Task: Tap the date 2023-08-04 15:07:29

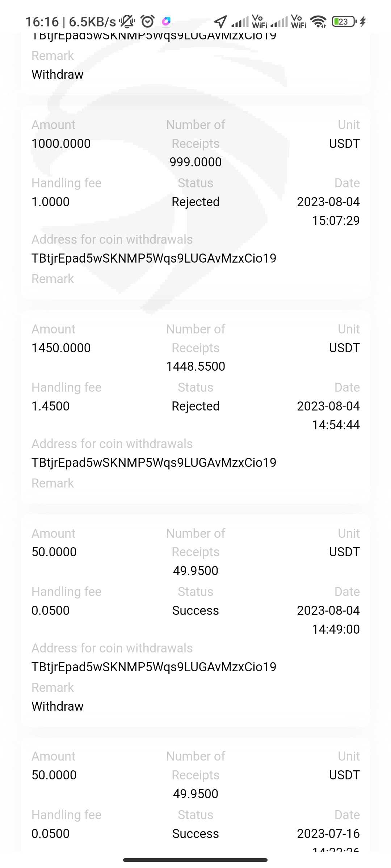Action: pyautogui.click(x=328, y=211)
